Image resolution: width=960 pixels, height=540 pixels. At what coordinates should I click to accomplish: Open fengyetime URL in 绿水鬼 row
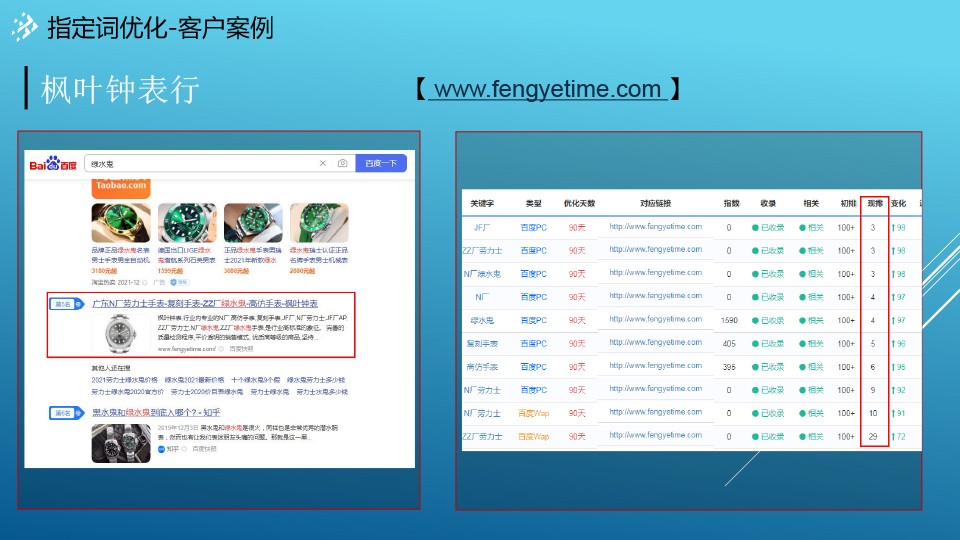(655, 320)
